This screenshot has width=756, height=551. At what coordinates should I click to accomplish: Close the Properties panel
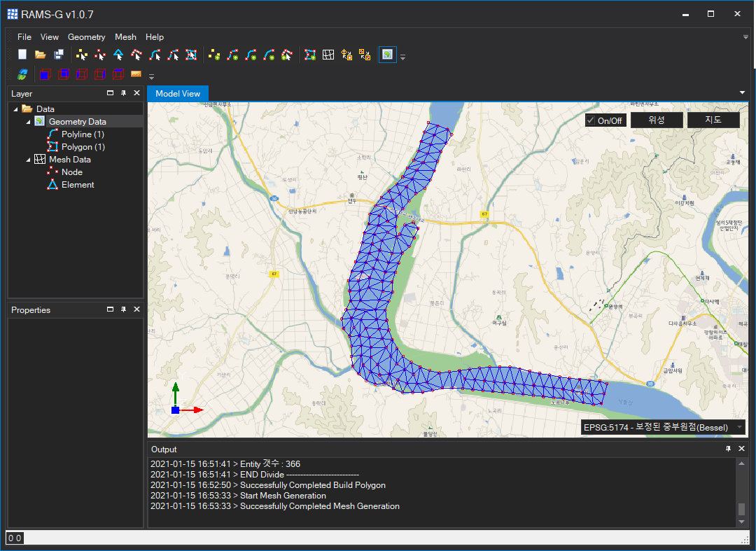click(136, 309)
